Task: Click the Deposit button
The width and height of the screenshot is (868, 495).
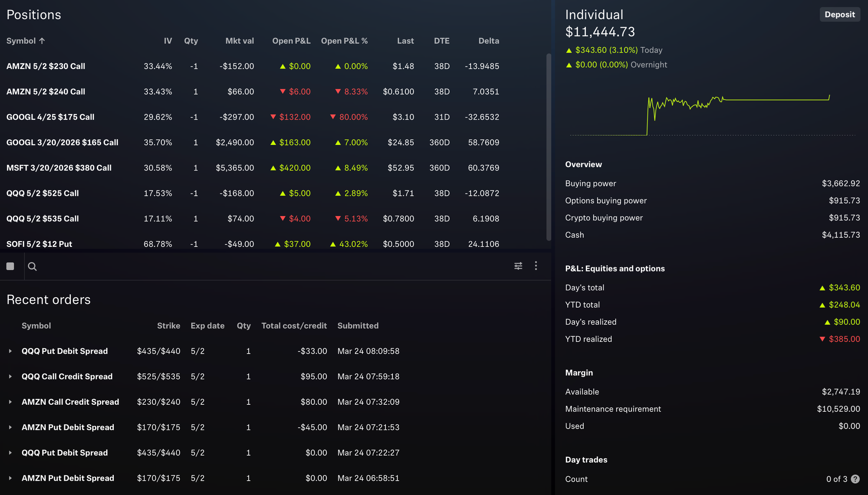Action: (840, 14)
